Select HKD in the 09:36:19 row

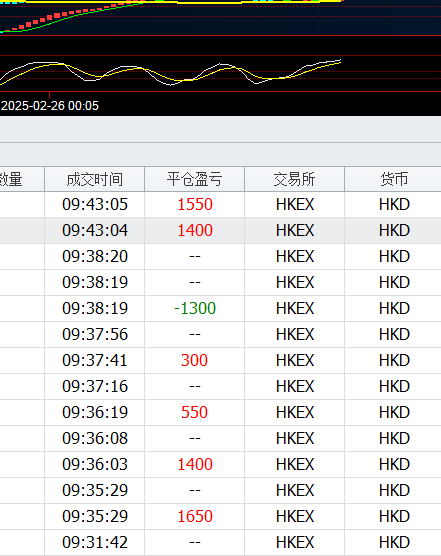pos(394,412)
